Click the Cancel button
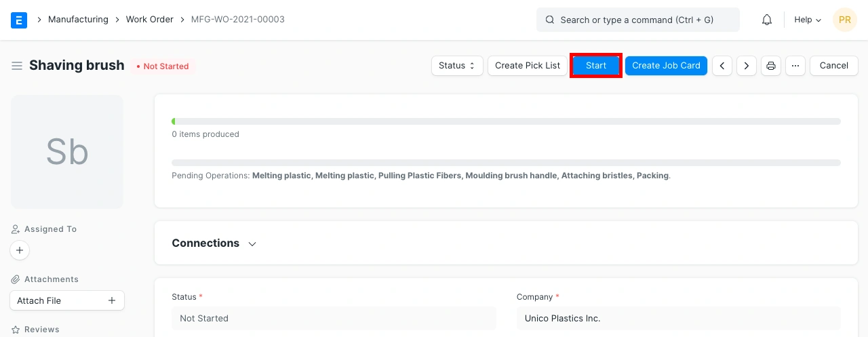Image resolution: width=868 pixels, height=337 pixels. pos(833,66)
